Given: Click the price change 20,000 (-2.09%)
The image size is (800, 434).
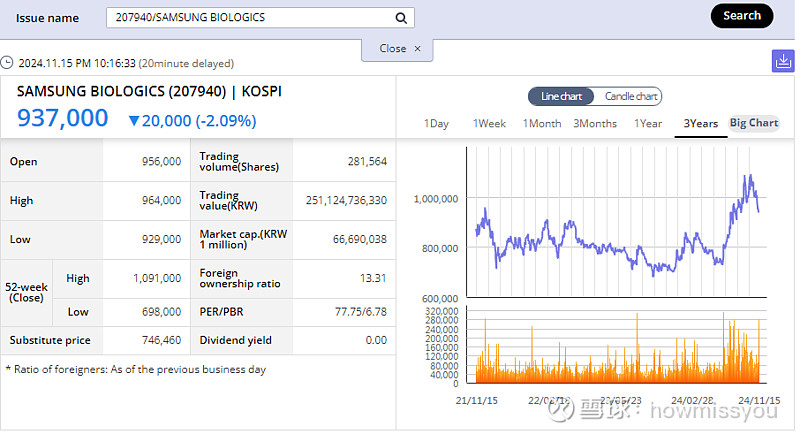Looking at the screenshot, I should coord(193,121).
